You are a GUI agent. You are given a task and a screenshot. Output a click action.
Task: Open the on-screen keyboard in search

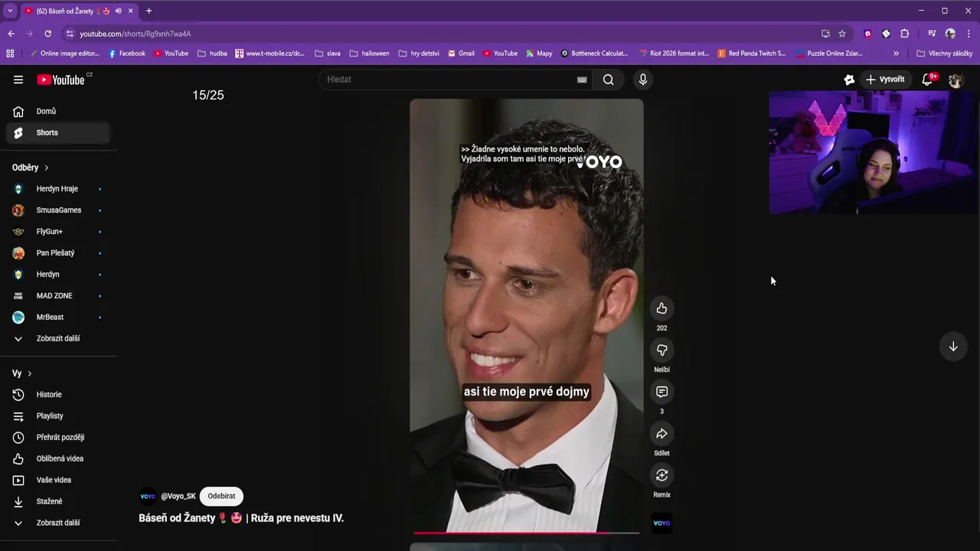tap(582, 80)
